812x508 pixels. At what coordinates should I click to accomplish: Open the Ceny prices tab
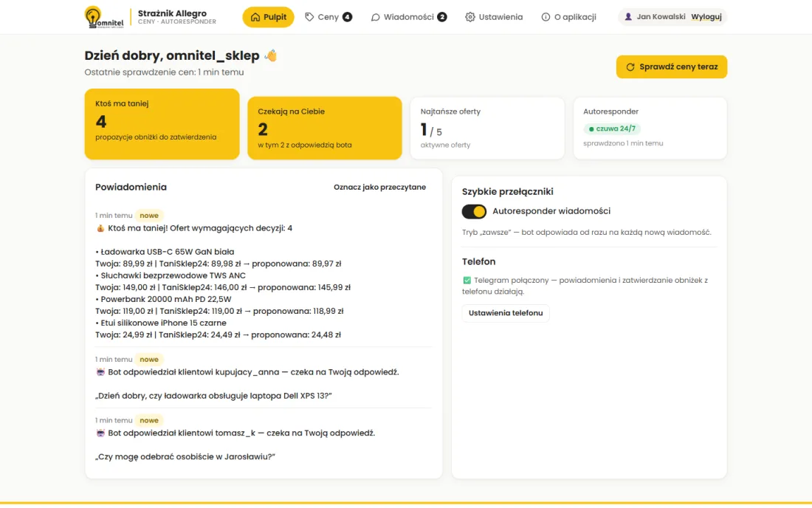(328, 17)
